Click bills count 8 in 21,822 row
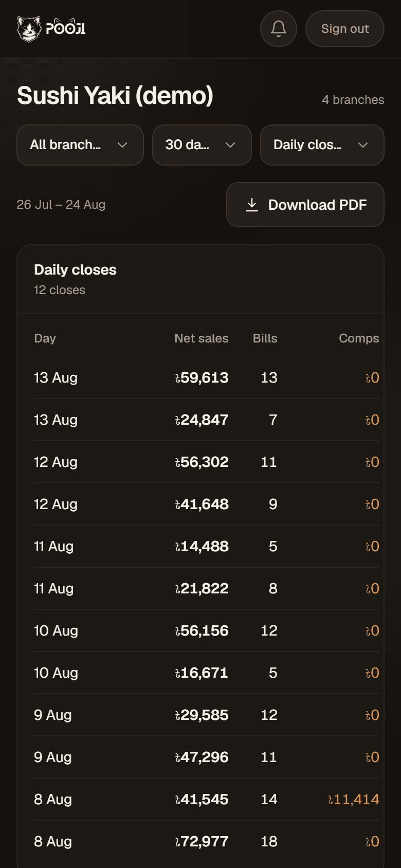Image resolution: width=401 pixels, height=868 pixels. tap(273, 589)
